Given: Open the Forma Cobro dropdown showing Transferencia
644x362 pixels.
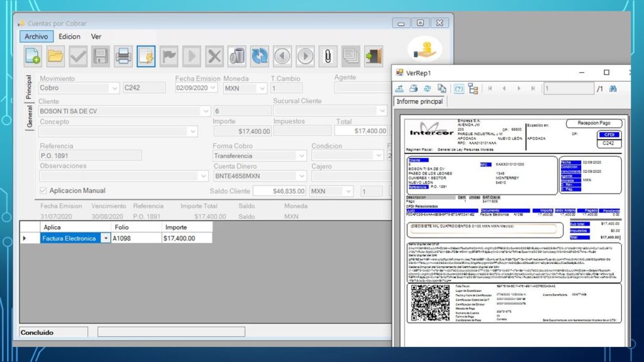Looking at the screenshot, I should [x=301, y=156].
